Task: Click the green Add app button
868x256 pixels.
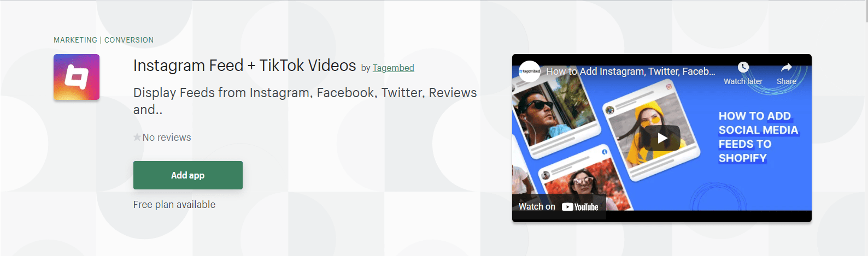Action: [x=188, y=175]
